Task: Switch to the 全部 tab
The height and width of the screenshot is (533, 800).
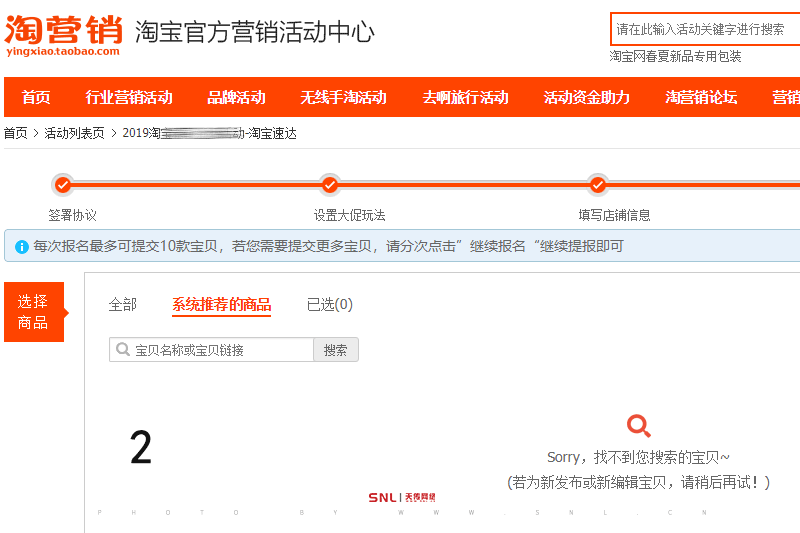Action: pyautogui.click(x=123, y=304)
